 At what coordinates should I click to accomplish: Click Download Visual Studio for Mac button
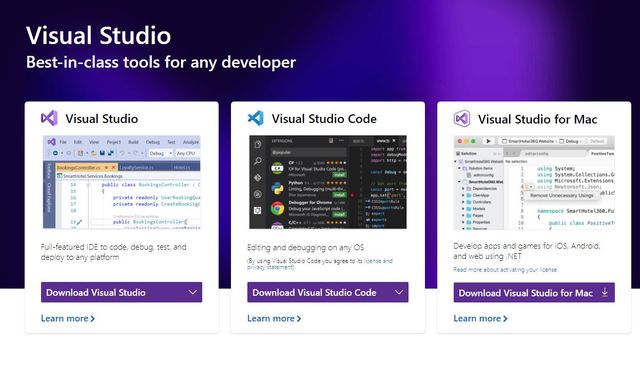click(x=534, y=293)
